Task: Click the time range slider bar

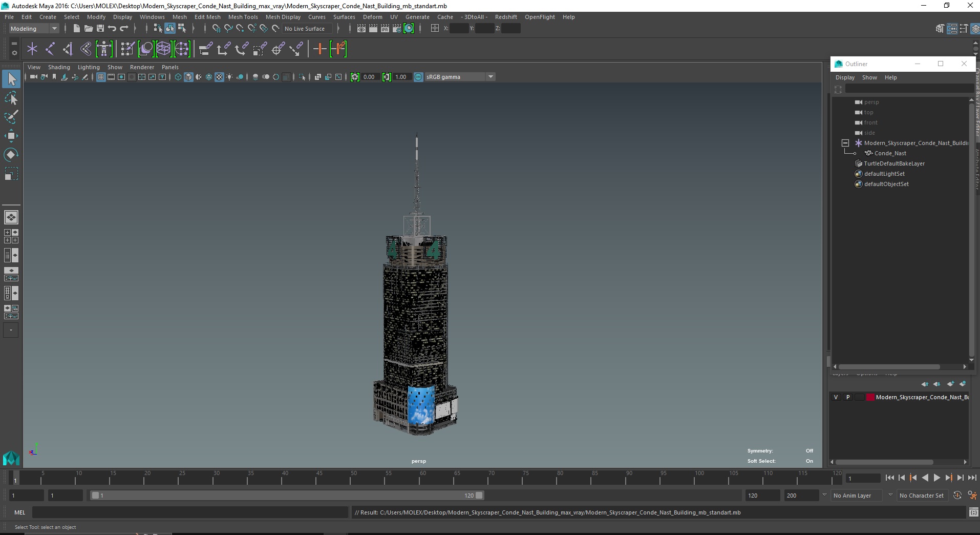Action: (x=287, y=496)
